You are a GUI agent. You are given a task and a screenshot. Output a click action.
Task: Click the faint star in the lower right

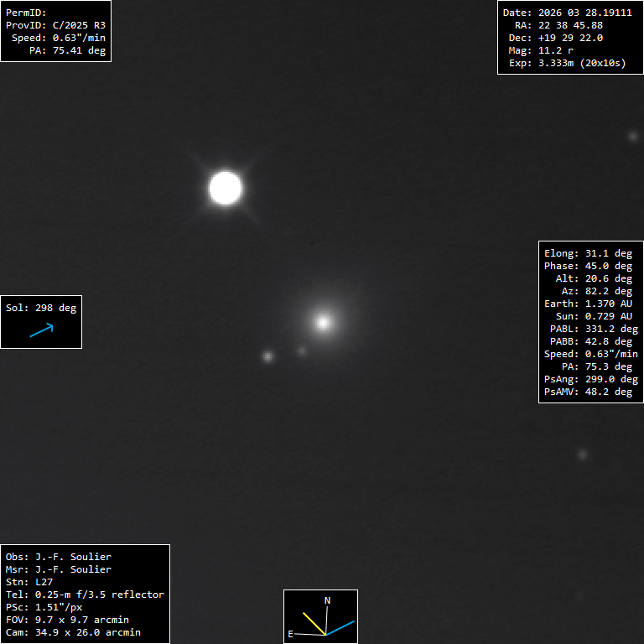pyautogui.click(x=582, y=454)
